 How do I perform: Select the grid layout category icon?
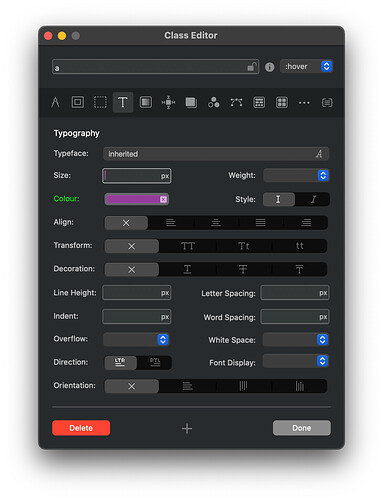[282, 102]
